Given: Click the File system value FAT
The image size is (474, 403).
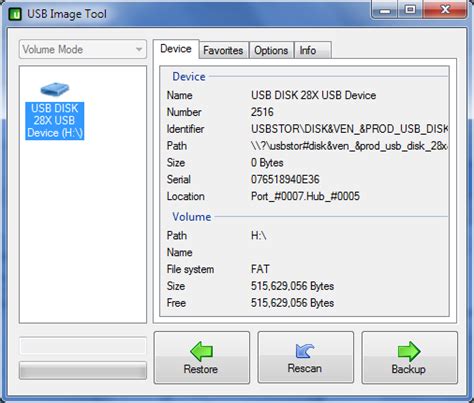Looking at the screenshot, I should click(x=260, y=269).
